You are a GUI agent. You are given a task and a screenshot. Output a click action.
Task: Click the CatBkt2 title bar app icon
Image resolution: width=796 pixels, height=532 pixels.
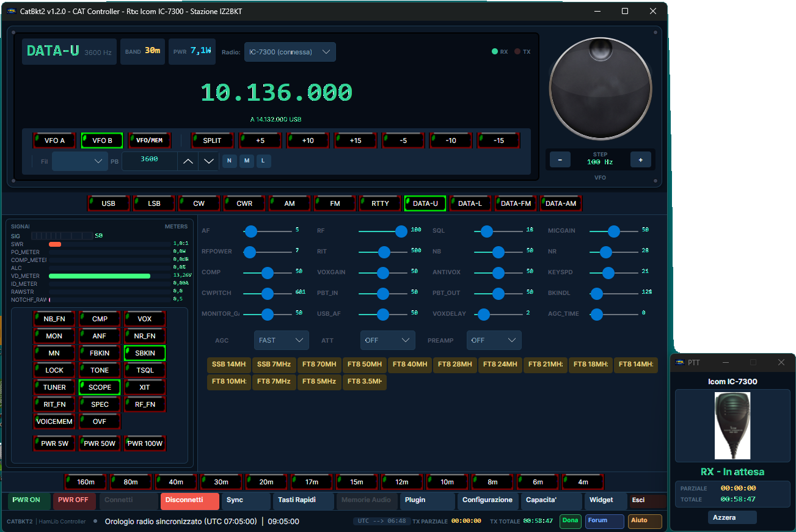coord(12,11)
